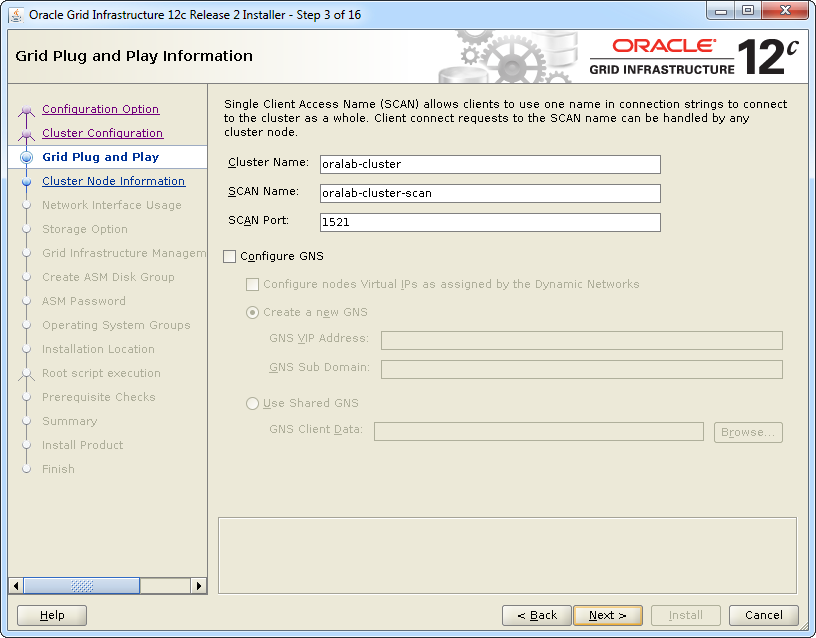Enable the Configure GNS checkbox
This screenshot has height=638, width=816.
[230, 256]
